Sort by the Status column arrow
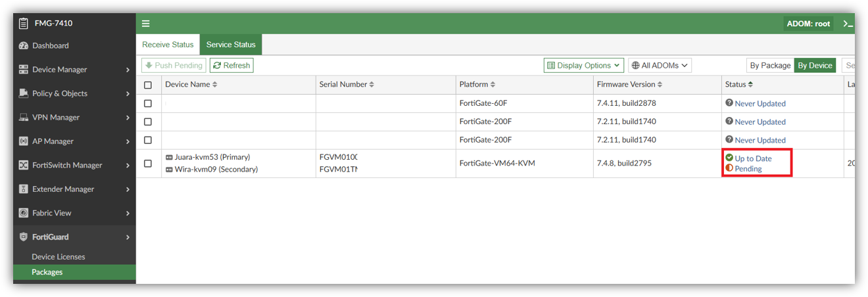Image resolution: width=868 pixels, height=297 pixels. pyautogui.click(x=750, y=85)
